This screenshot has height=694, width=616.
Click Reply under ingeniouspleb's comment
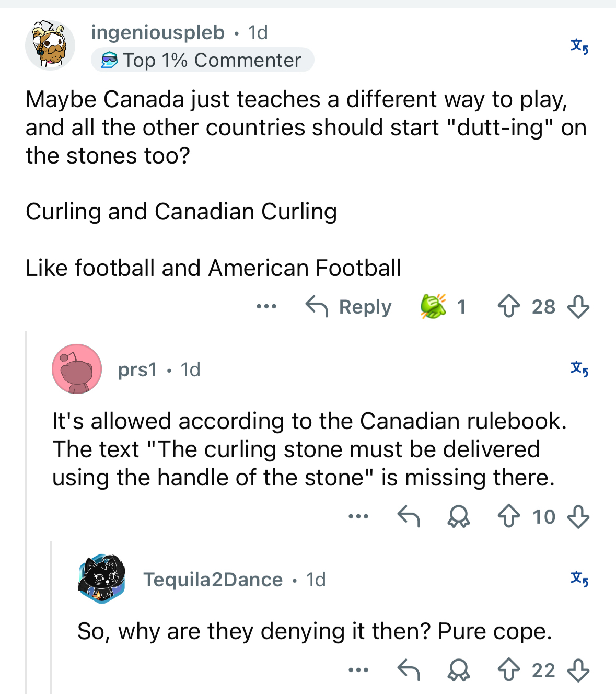(x=348, y=307)
